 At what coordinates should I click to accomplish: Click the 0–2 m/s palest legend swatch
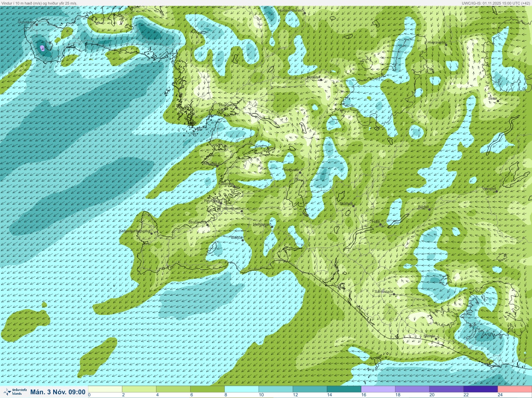[x=105, y=389]
